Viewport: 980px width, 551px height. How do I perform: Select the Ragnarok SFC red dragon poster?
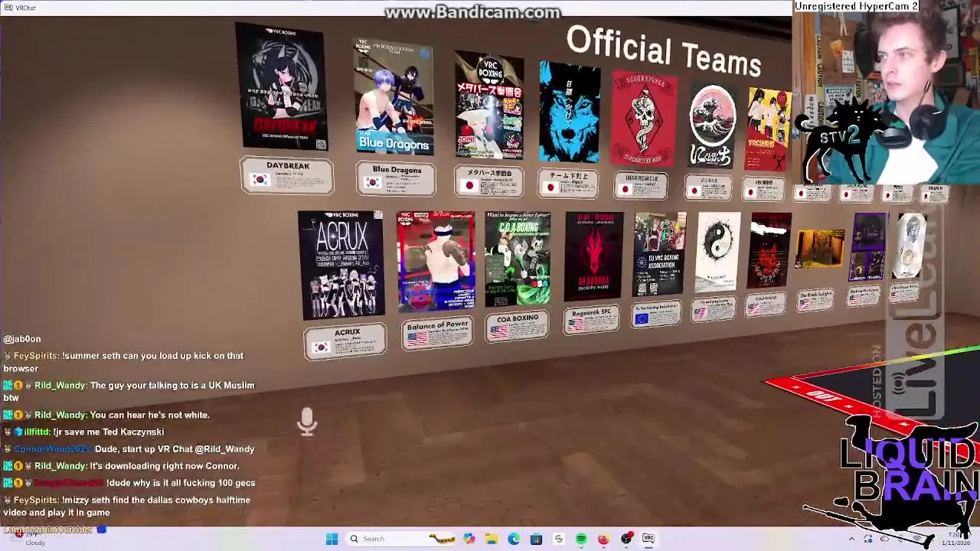(593, 256)
